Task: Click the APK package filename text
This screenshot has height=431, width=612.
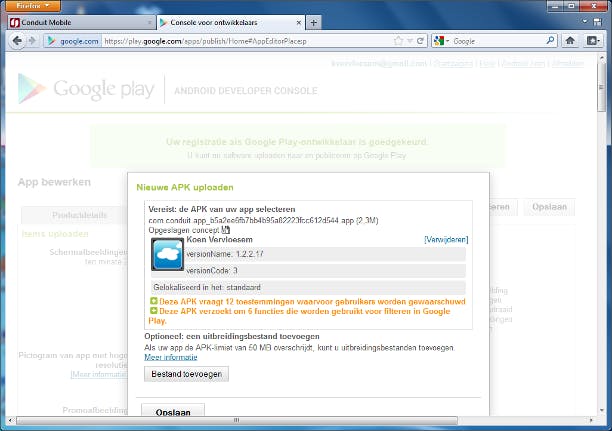Action: point(263,221)
